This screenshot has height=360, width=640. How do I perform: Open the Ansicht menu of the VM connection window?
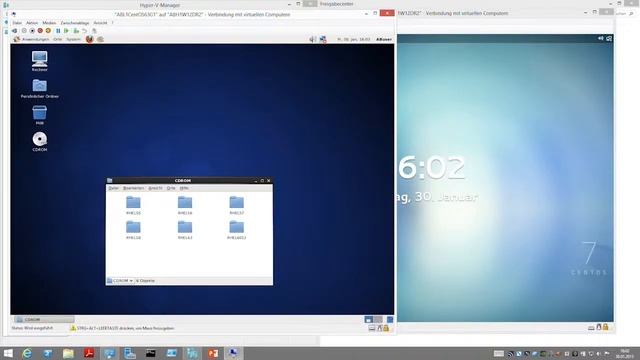click(100, 23)
